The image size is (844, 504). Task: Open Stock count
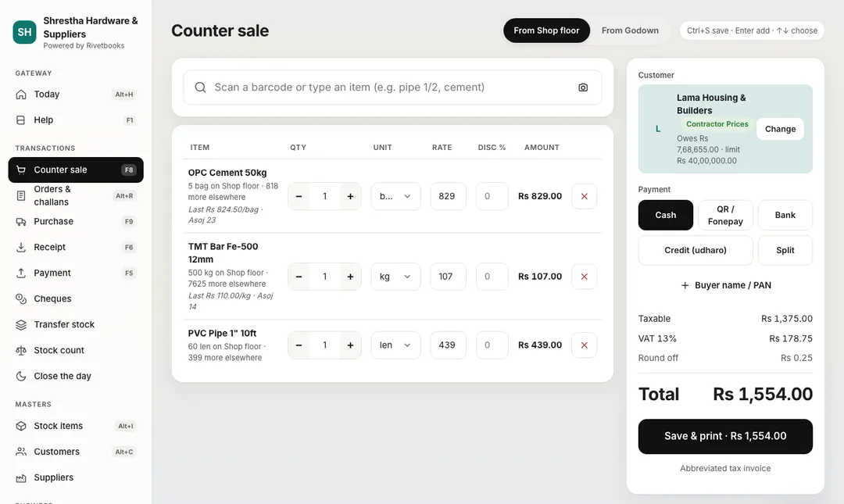point(76,351)
